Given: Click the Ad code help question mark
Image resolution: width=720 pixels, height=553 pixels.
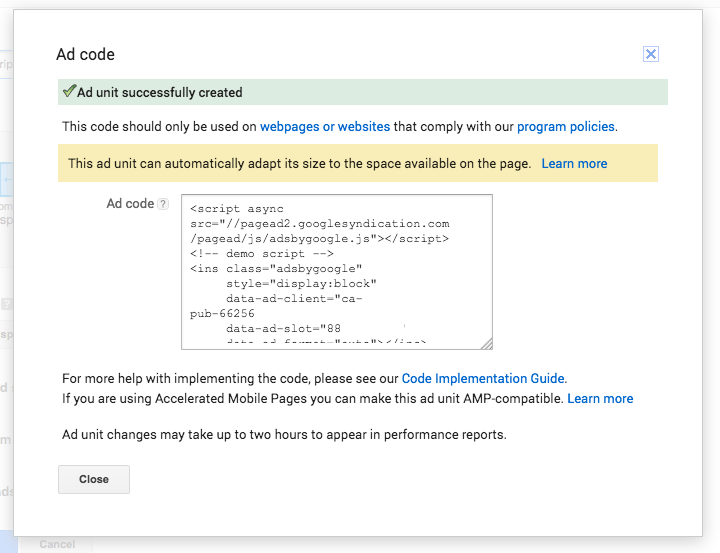Looking at the screenshot, I should tap(163, 204).
